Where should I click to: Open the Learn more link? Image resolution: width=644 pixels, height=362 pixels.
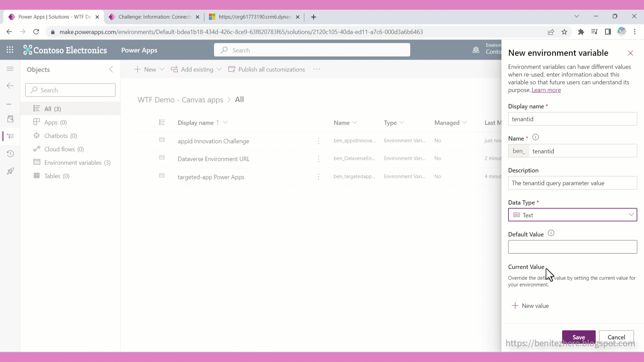point(546,90)
